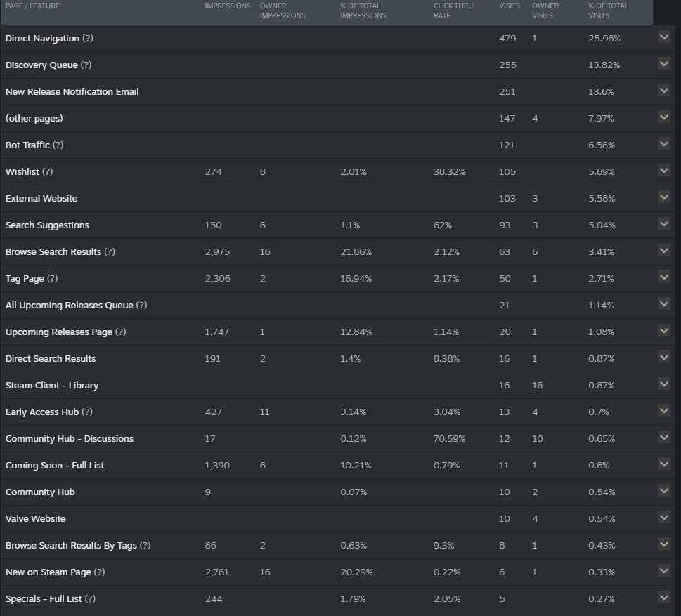Image resolution: width=681 pixels, height=616 pixels.
Task: Open the Bot Traffic help (?) icon
Action: (x=58, y=145)
